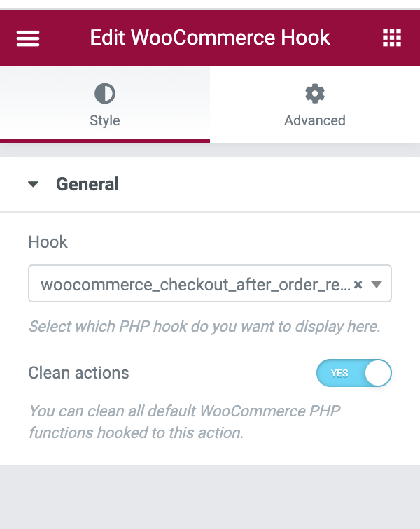The width and height of the screenshot is (420, 529).
Task: Open the Hook dropdown arrow
Action: coord(376,284)
